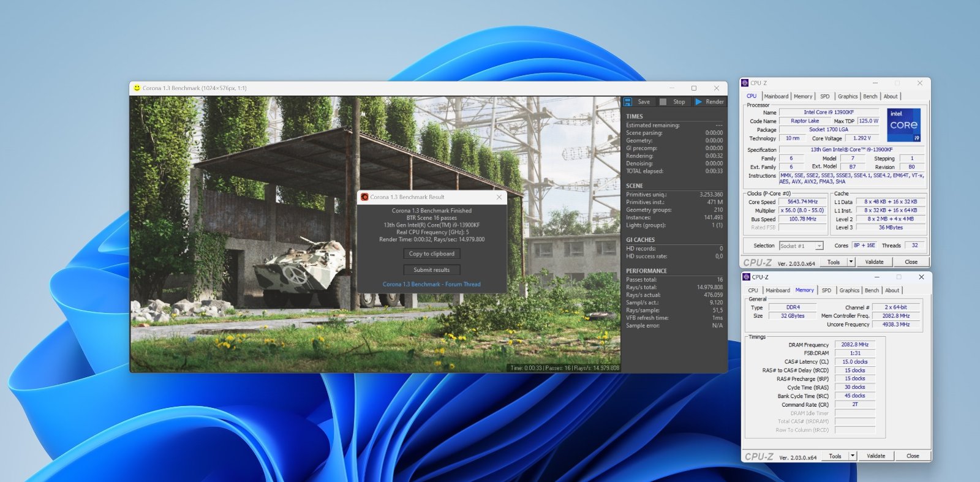Click the Save disk icon in Corona toolbar
Image resolution: width=980 pixels, height=482 pixels.
[x=628, y=102]
